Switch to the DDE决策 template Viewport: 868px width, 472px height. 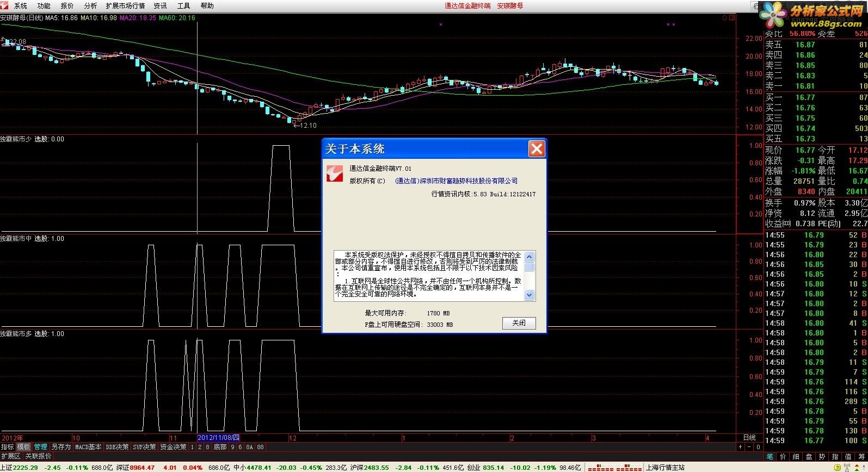pos(117,447)
